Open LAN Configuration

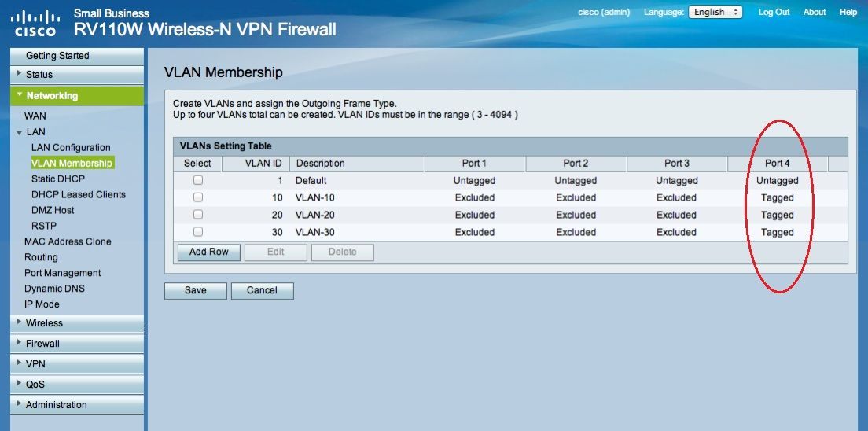coord(71,147)
